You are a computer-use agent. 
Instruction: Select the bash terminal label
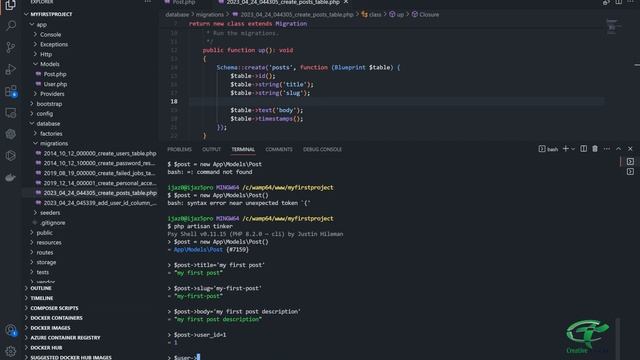(x=548, y=149)
